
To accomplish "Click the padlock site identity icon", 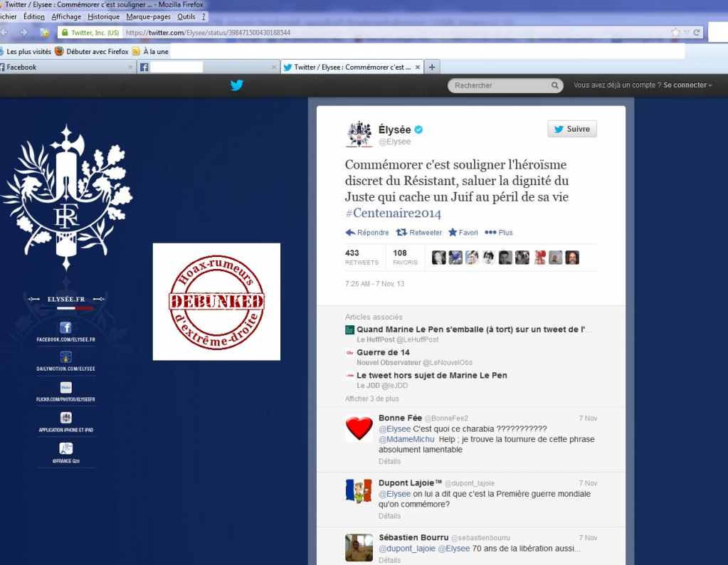I will click(65, 32).
